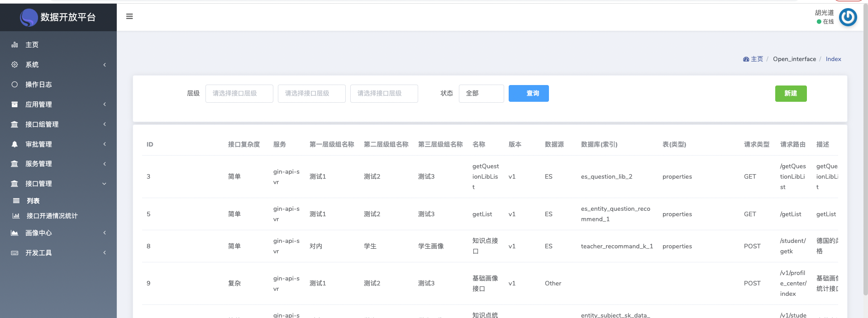Image resolution: width=868 pixels, height=318 pixels.
Task: Click the 数据库(索引) column header
Action: (599, 144)
